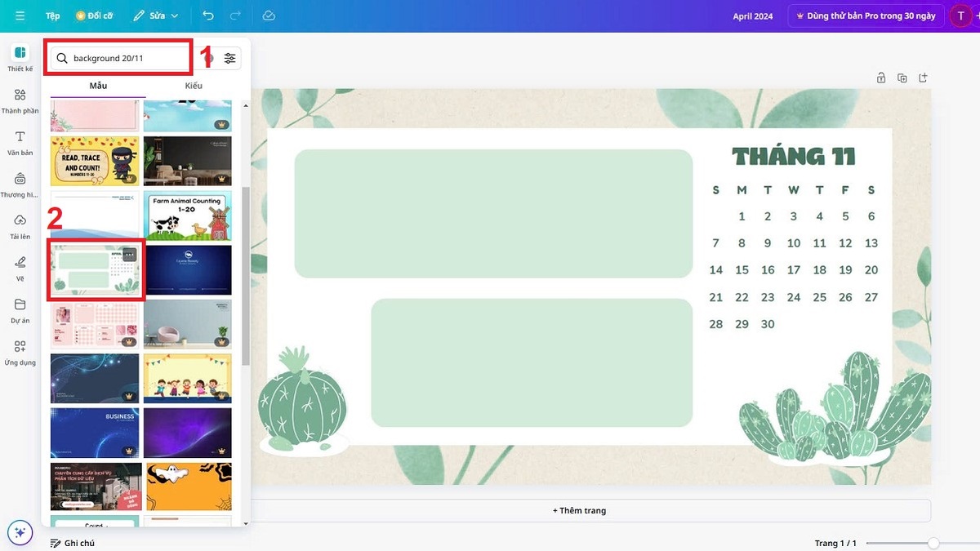The image size is (980, 551).
Task: Click the background 20/11 search field
Action: tap(118, 57)
